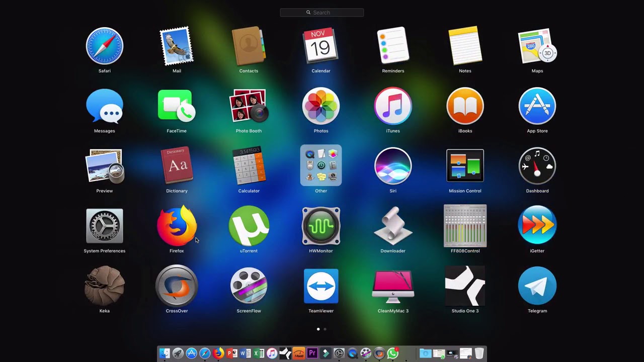Click the Launchpad Search field
The image size is (644, 362).
coord(322,13)
